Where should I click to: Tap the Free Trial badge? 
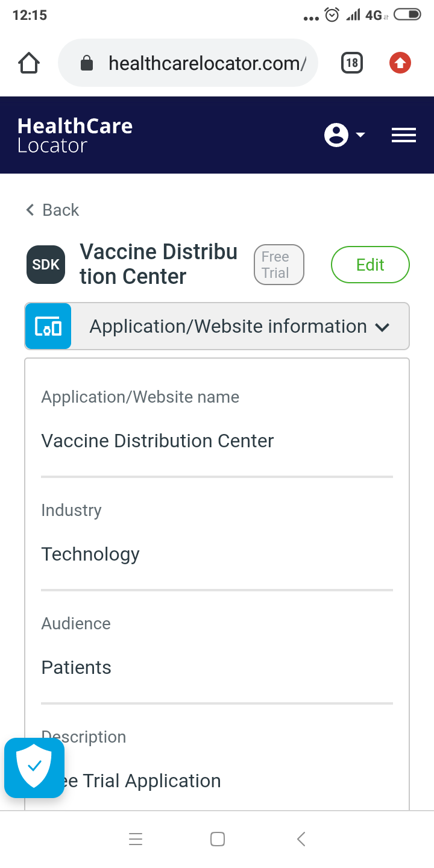tap(278, 265)
